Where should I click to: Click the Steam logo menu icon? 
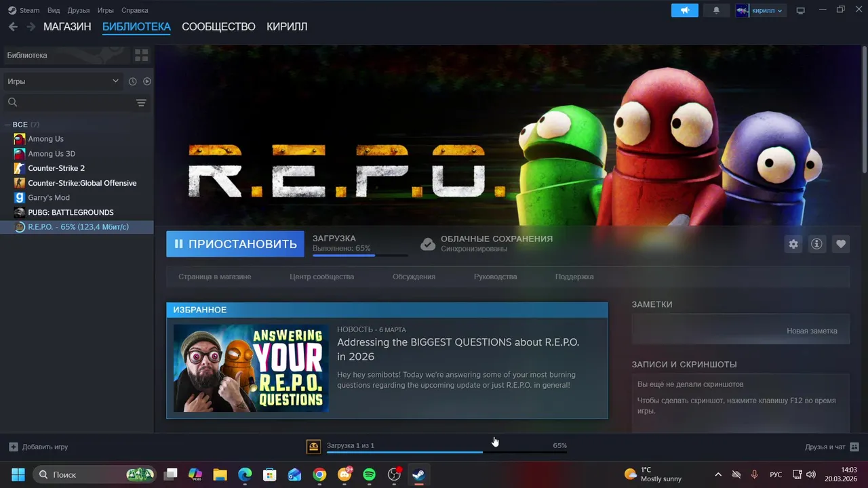(12, 10)
